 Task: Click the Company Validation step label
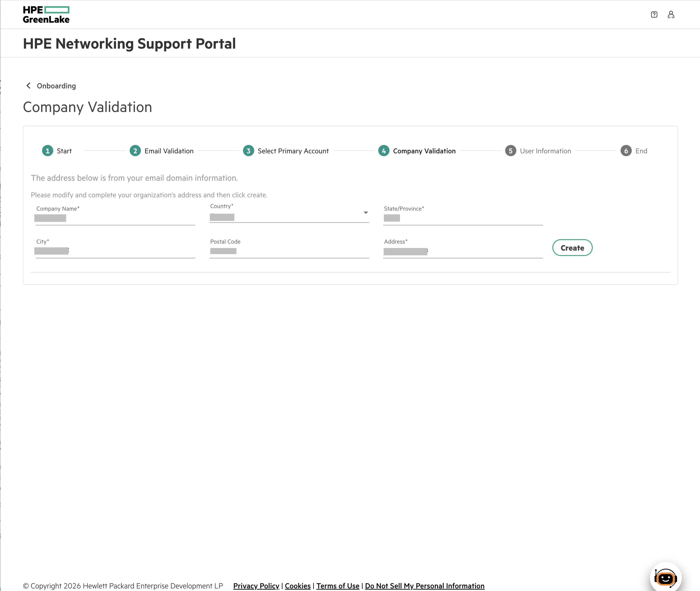(424, 151)
